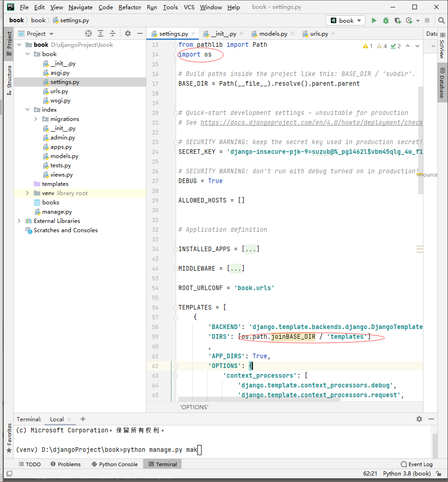Click the docs.djangoproject.com link in comment

312,123
